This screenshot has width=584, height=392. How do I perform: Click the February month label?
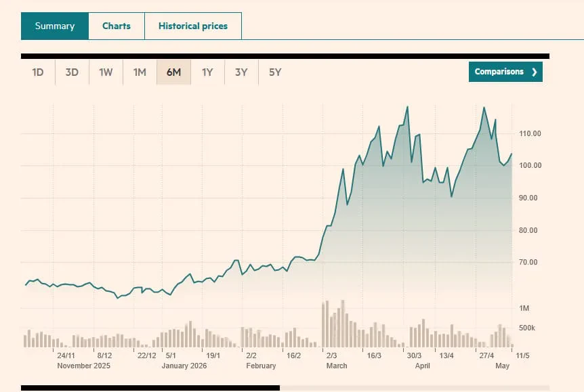tap(261, 366)
